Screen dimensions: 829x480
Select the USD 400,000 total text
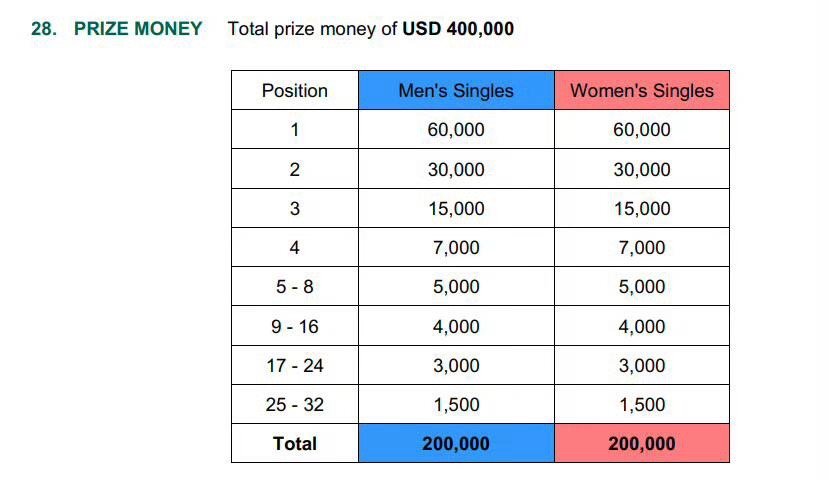coord(458,29)
